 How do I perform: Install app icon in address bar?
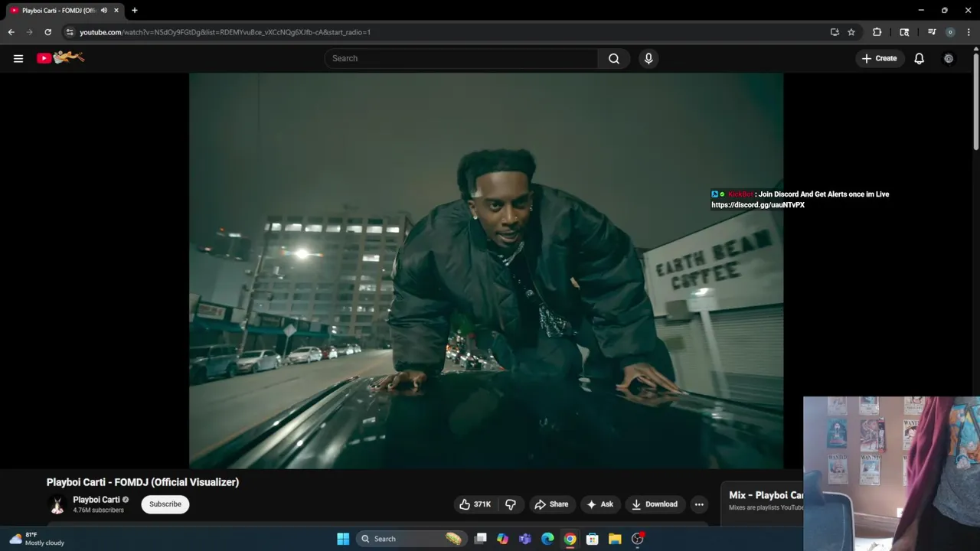[835, 32]
